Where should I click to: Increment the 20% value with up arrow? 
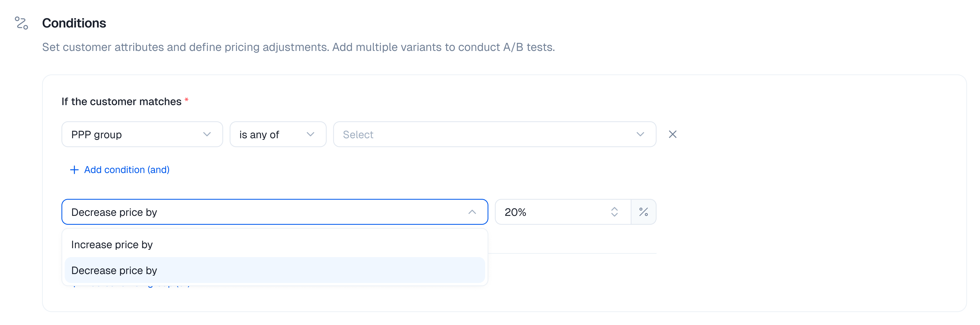[614, 209]
